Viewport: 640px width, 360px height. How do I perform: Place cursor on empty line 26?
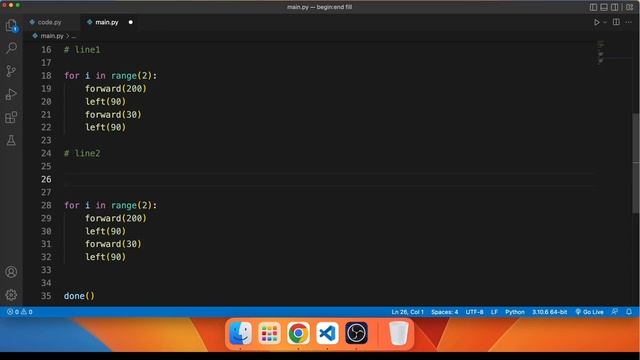click(x=329, y=179)
